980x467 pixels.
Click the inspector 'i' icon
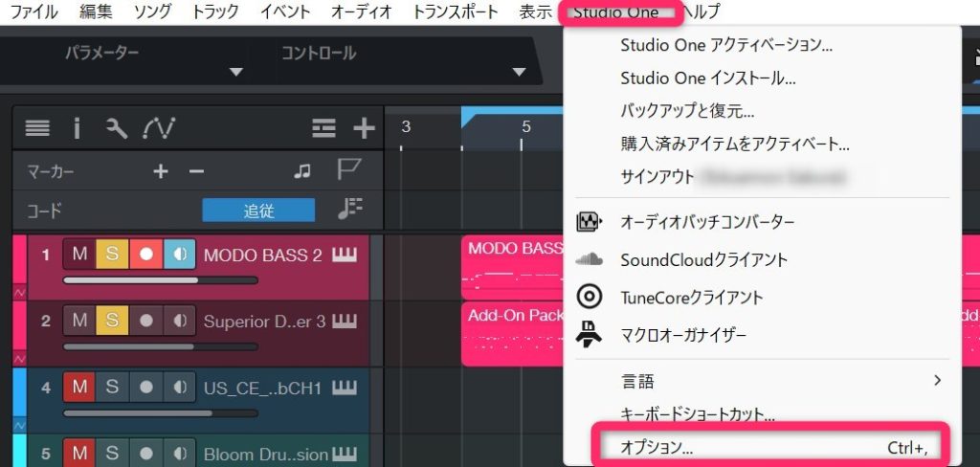(x=77, y=128)
